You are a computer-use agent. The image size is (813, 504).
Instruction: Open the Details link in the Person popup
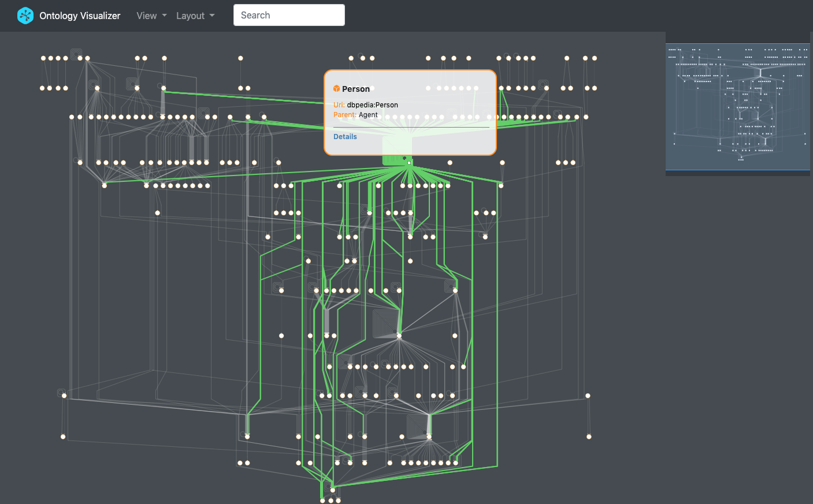pos(345,137)
